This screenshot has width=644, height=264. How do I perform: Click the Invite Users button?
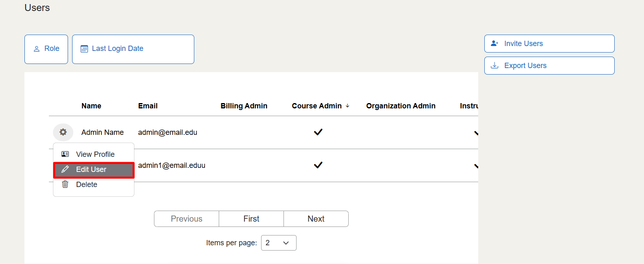549,44
